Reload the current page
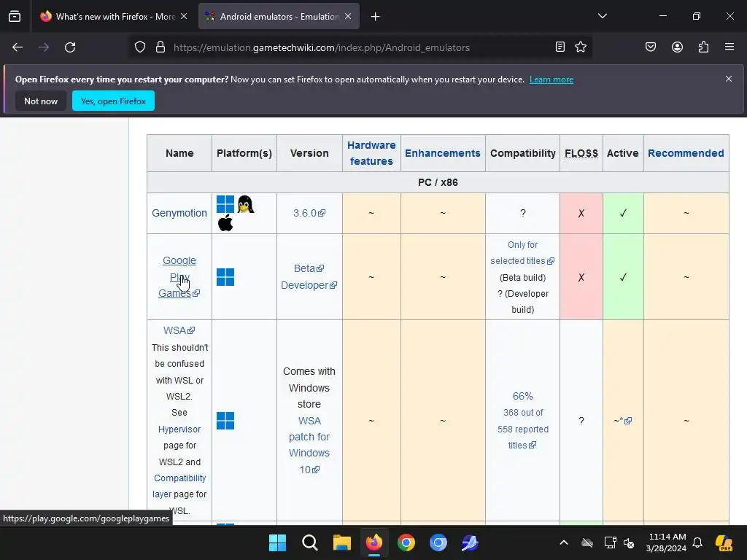 pos(70,47)
